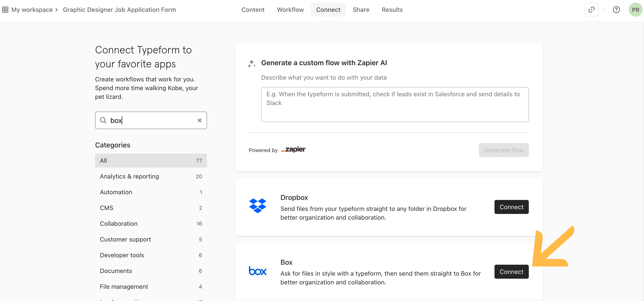Viewport: 644px width, 301px height.
Task: Click the Box title text
Action: click(x=286, y=262)
